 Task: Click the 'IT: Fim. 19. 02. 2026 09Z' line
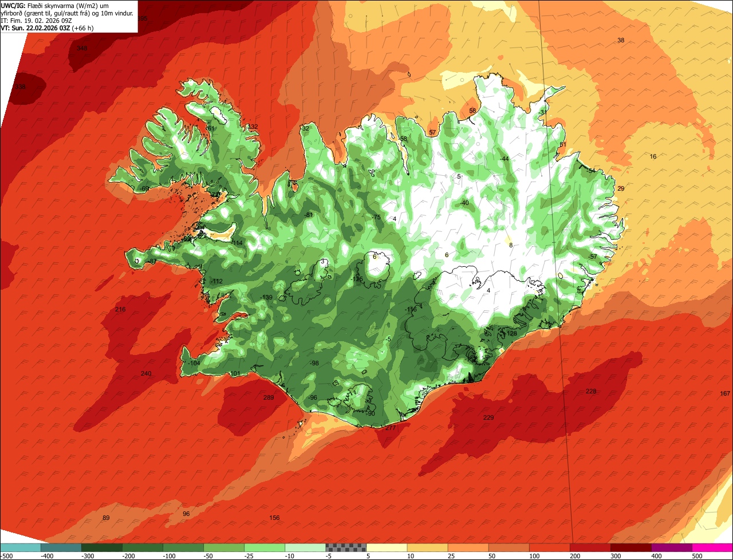(37, 20)
